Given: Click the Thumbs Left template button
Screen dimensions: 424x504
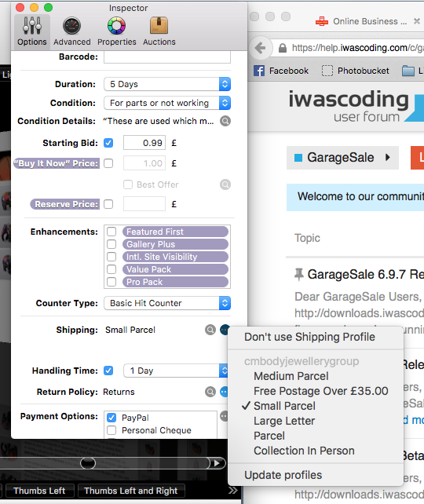Looking at the screenshot, I should [x=39, y=491].
